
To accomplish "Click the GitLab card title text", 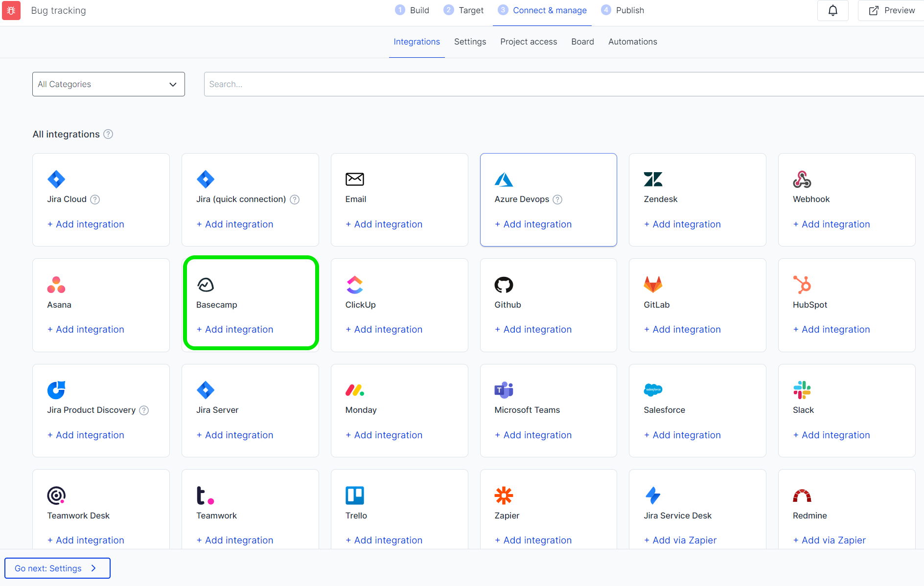I will (656, 305).
